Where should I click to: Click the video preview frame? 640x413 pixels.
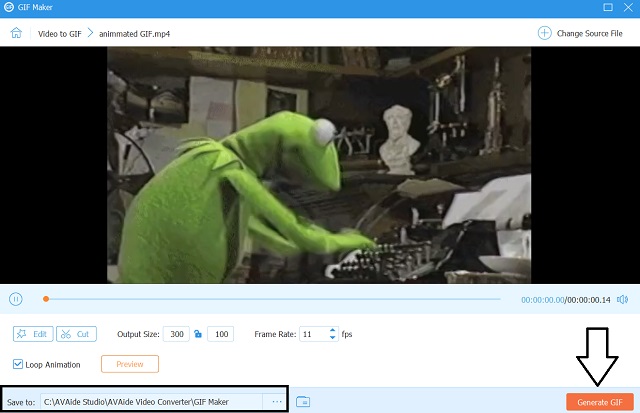[x=319, y=165]
